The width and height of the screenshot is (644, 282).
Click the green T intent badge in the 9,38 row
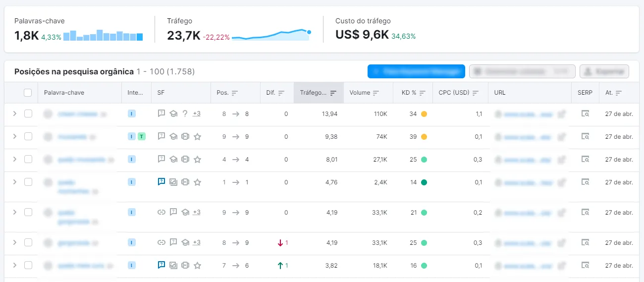pyautogui.click(x=142, y=137)
